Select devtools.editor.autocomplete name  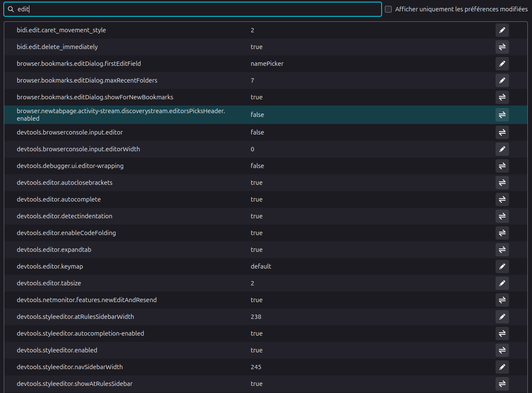coord(59,199)
